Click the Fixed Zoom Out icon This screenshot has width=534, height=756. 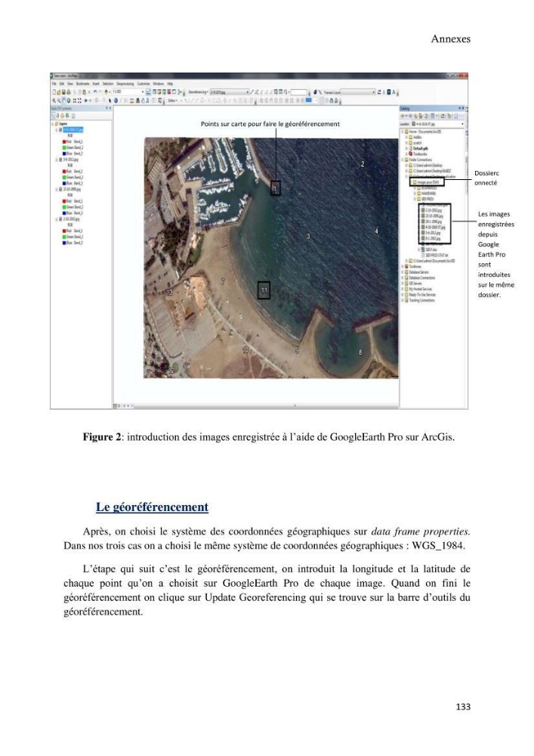tap(79, 101)
